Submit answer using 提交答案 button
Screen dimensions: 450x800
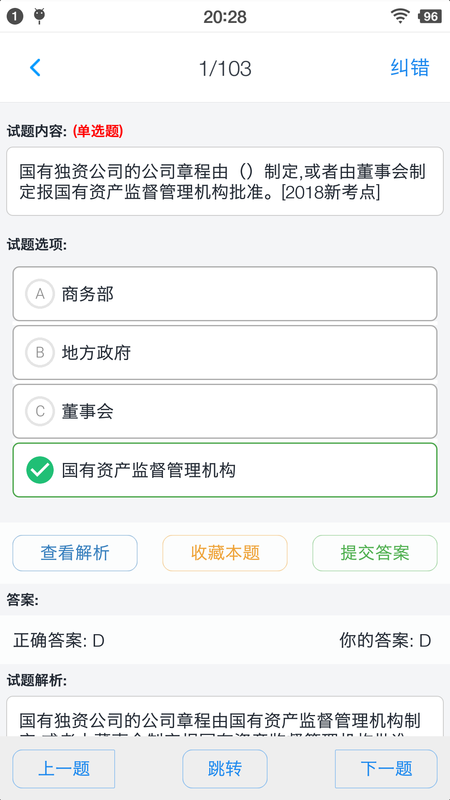point(375,553)
